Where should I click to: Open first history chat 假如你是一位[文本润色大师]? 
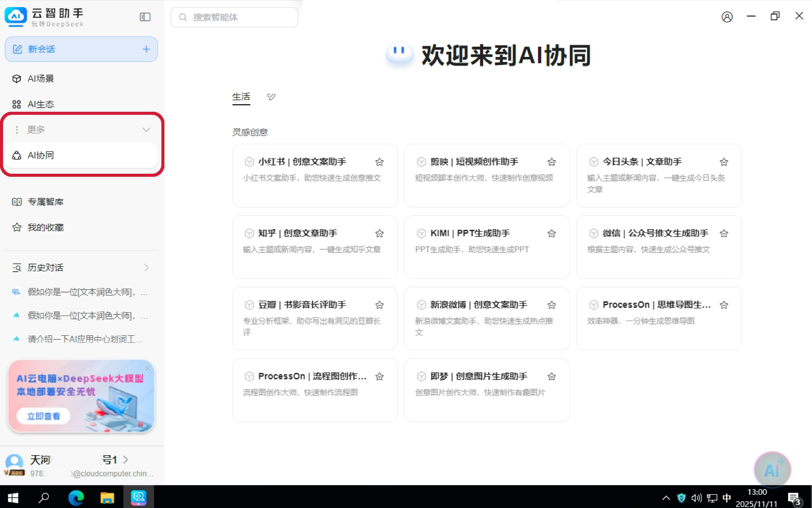coord(81,292)
